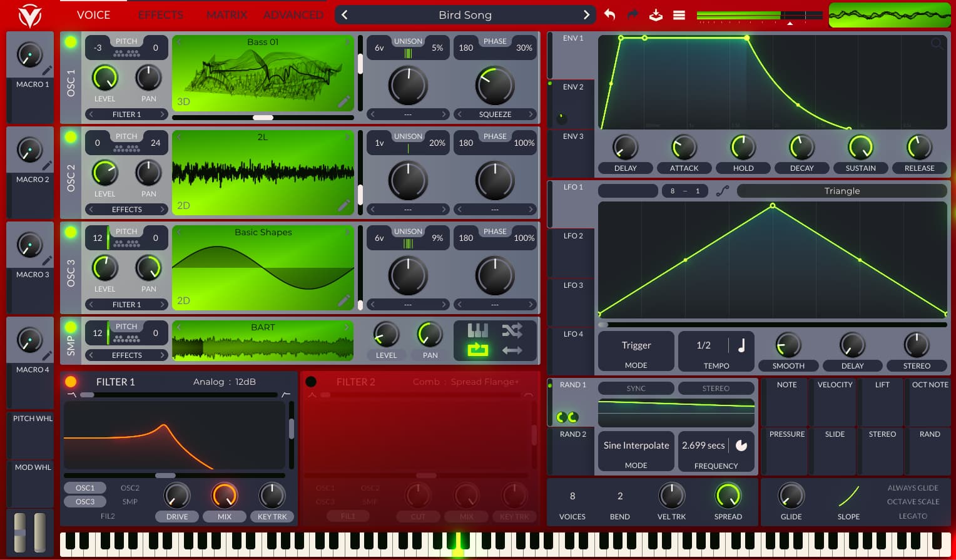Turn off OSC 2 power button

point(71,137)
